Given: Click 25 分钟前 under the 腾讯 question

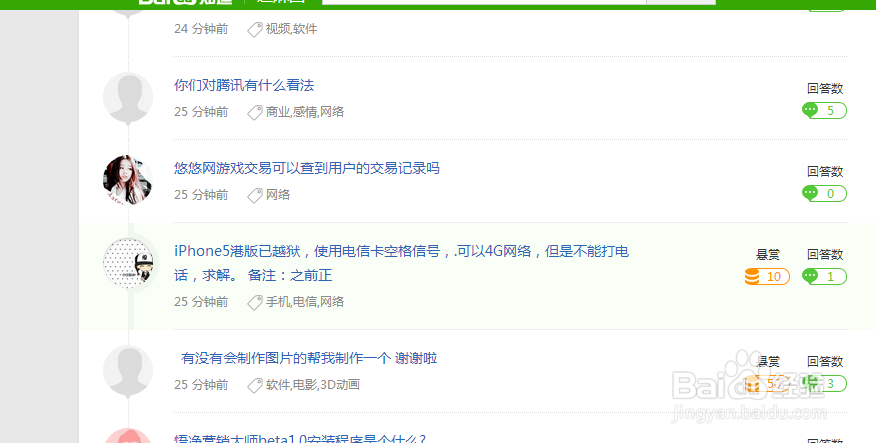Looking at the screenshot, I should pyautogui.click(x=201, y=112).
